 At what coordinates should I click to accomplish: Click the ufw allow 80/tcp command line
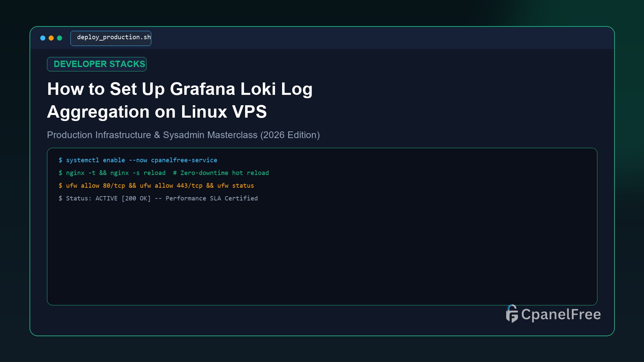pyautogui.click(x=156, y=186)
